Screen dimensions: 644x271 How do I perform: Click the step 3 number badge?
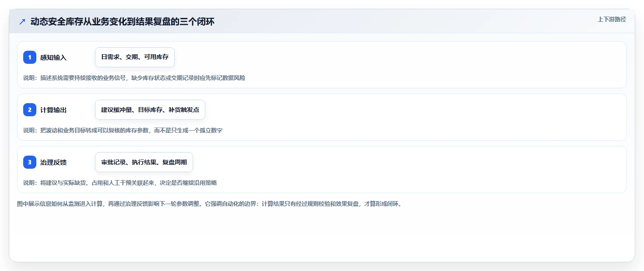point(30,162)
